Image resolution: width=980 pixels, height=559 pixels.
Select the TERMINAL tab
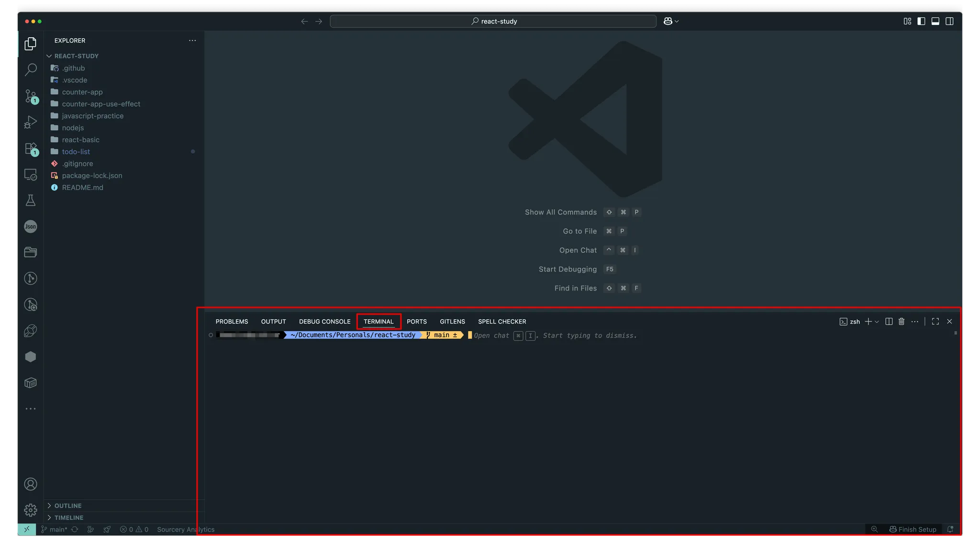(x=379, y=322)
